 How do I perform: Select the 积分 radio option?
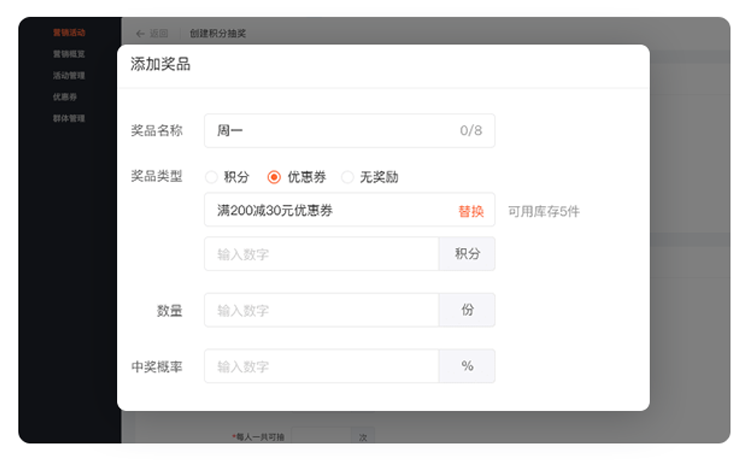point(211,177)
